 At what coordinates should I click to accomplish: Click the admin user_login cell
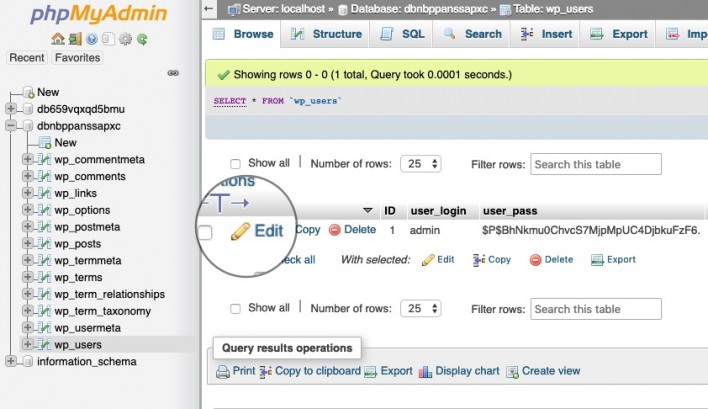tap(424, 230)
